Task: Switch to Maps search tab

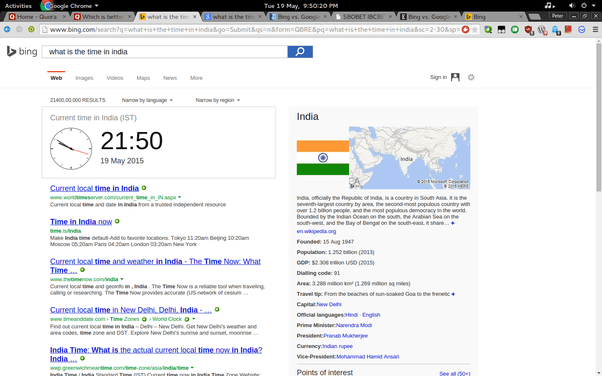Action: coord(143,78)
